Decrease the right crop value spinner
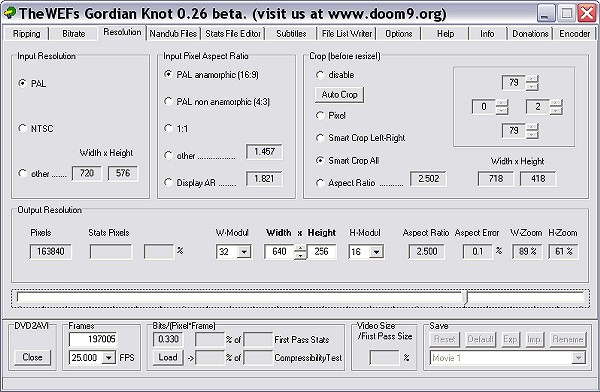The height and width of the screenshot is (392, 600). pyautogui.click(x=556, y=111)
